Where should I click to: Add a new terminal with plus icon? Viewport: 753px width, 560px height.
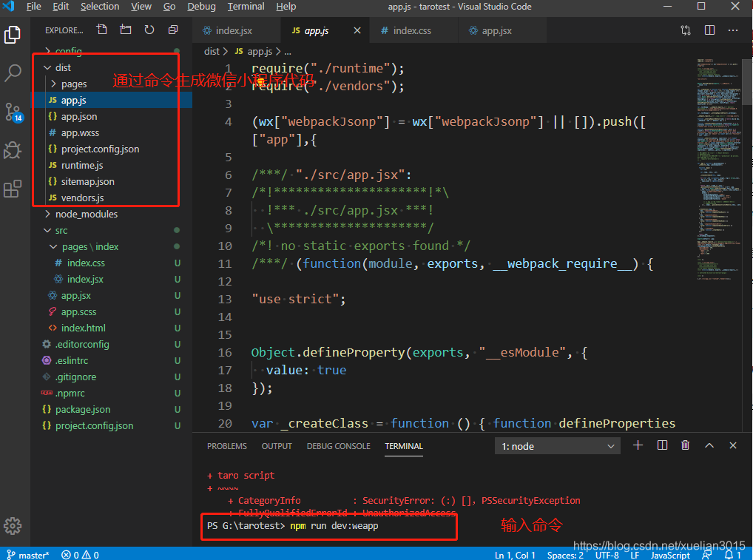point(638,445)
